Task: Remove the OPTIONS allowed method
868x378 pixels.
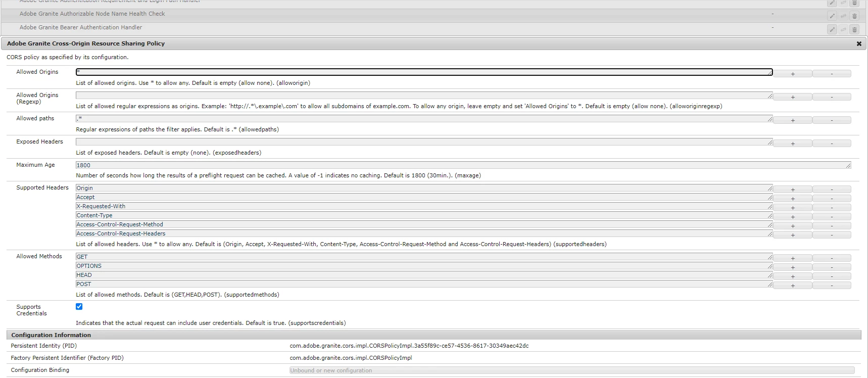Action: (832, 267)
